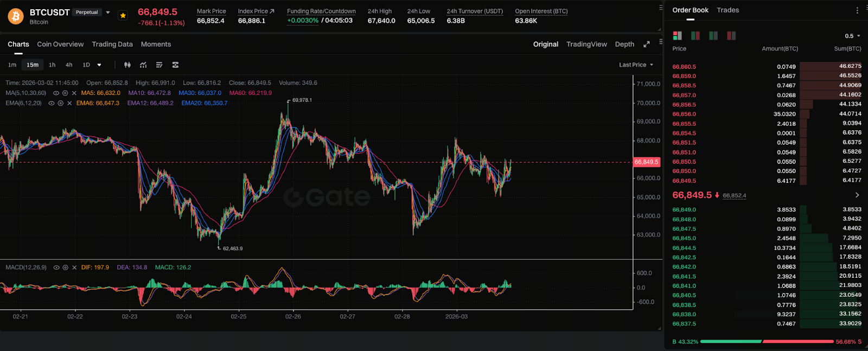Expand the arrow next to the 66,849.5 mid price

(857, 195)
